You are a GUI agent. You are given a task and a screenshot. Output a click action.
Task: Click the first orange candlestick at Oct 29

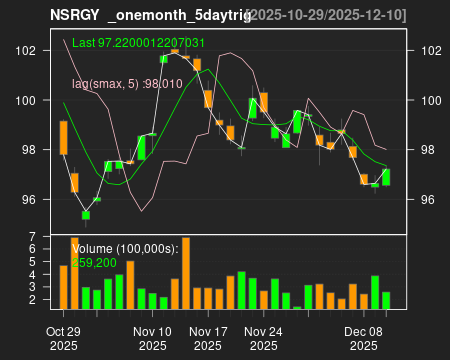(63, 138)
